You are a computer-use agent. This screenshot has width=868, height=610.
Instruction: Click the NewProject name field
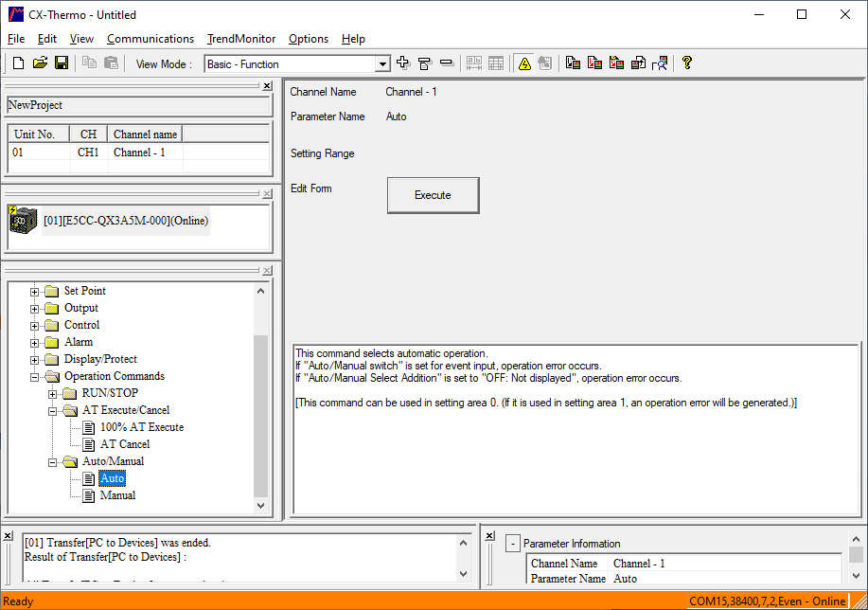139,105
